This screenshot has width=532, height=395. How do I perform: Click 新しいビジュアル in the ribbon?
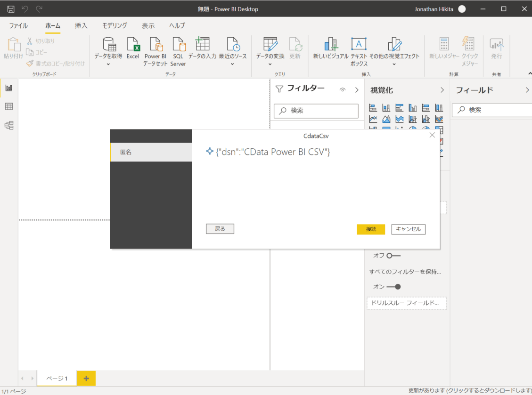330,48
